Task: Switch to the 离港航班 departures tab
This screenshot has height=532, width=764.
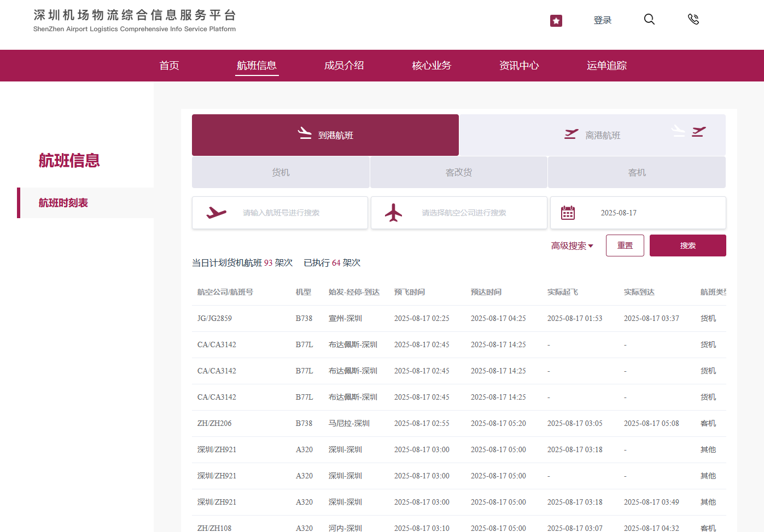Action: (x=592, y=135)
